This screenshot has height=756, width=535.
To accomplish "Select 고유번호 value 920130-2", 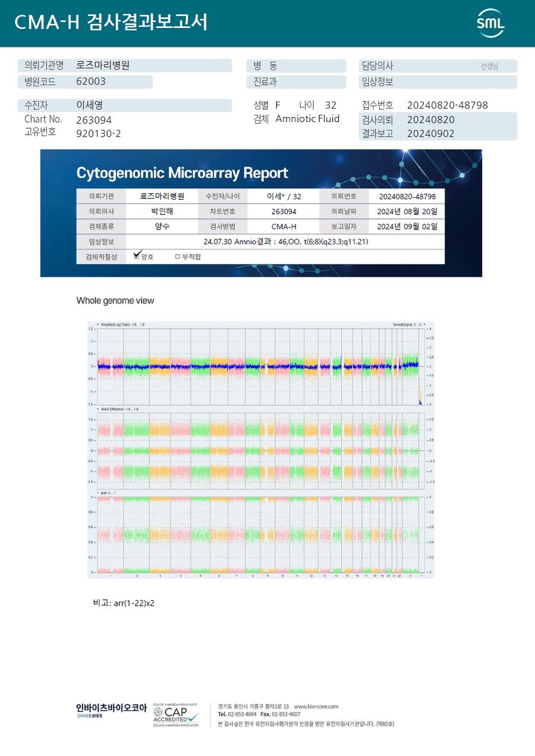I will [x=99, y=134].
